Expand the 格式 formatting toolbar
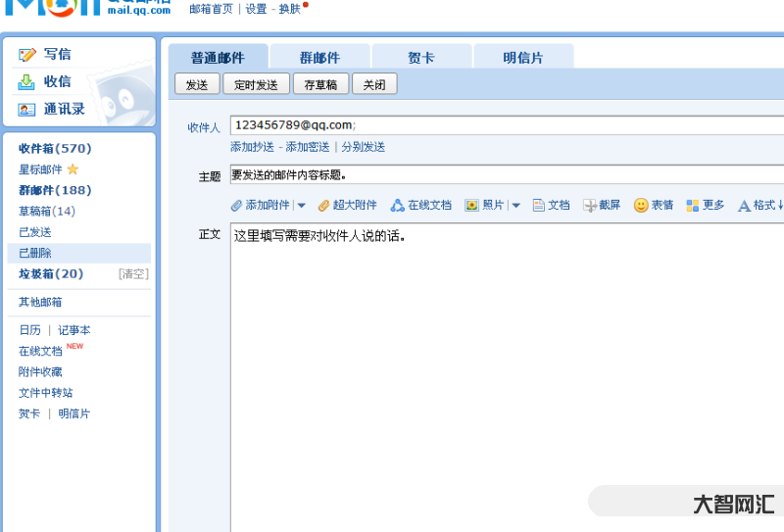Image resolution: width=784 pixels, height=532 pixels. pos(758,206)
